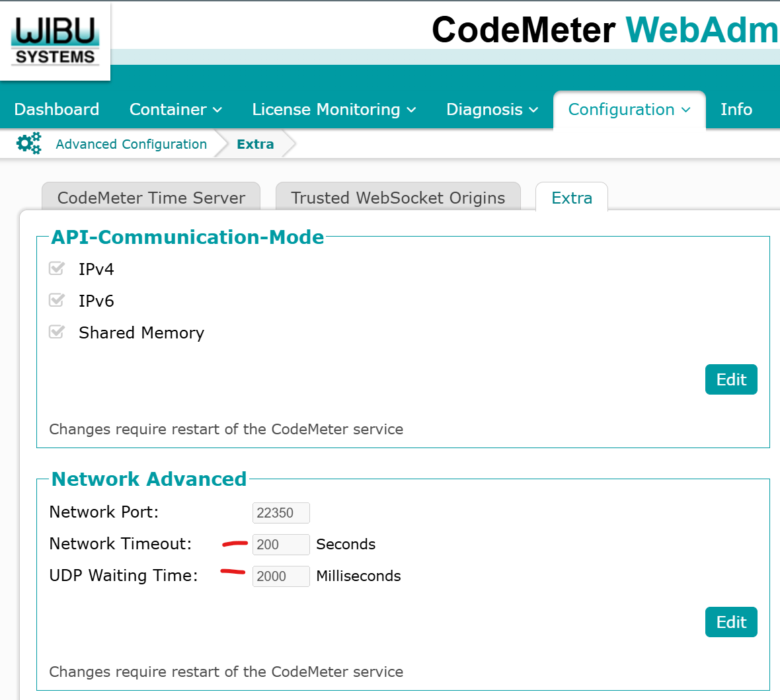Image resolution: width=780 pixels, height=700 pixels.
Task: Click restart notice under API-Communication-Mode
Action: point(226,429)
